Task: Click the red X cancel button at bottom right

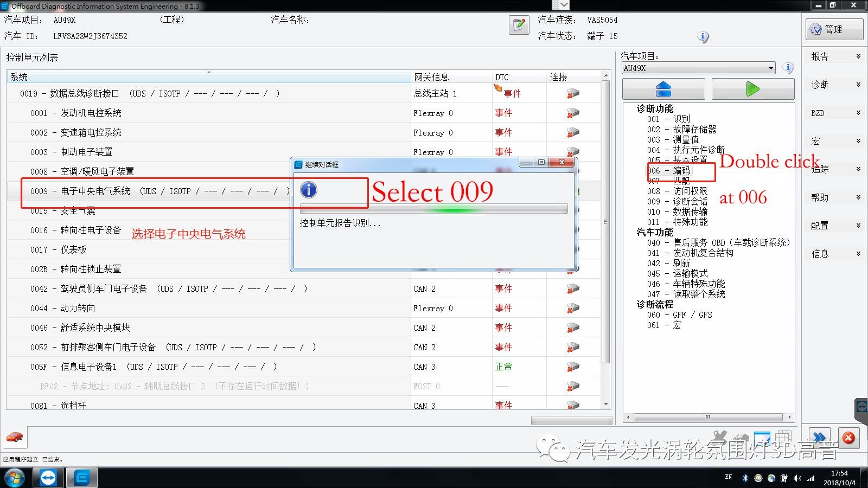Action: (848, 438)
